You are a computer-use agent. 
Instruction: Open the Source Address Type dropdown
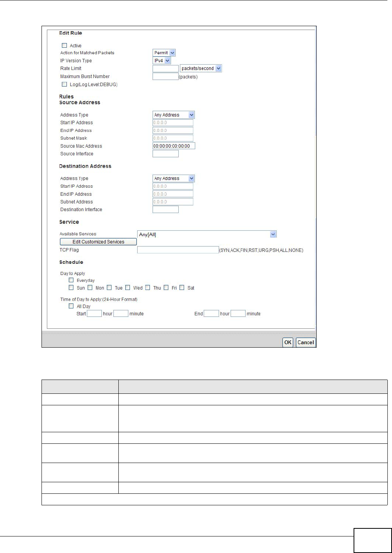174,115
